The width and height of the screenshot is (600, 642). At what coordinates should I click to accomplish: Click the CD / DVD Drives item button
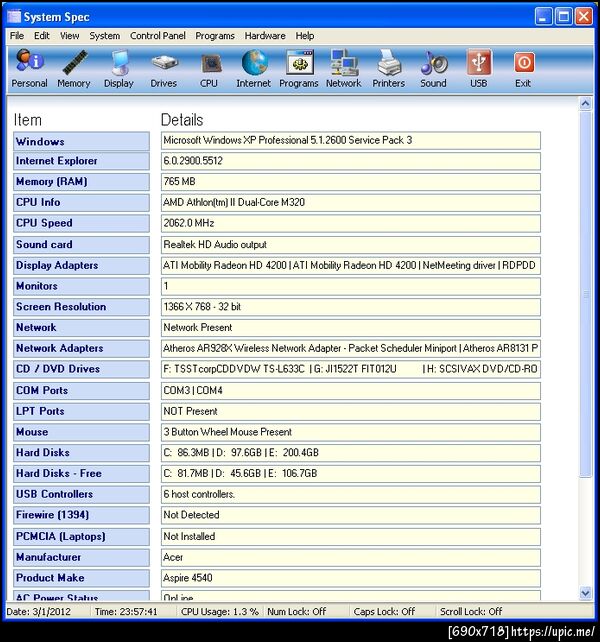coord(81,369)
